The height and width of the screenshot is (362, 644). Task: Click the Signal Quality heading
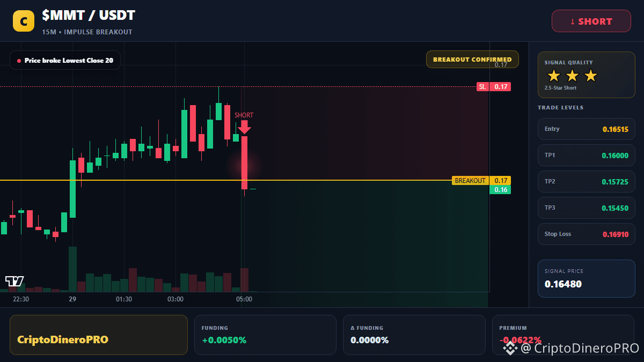pos(569,63)
